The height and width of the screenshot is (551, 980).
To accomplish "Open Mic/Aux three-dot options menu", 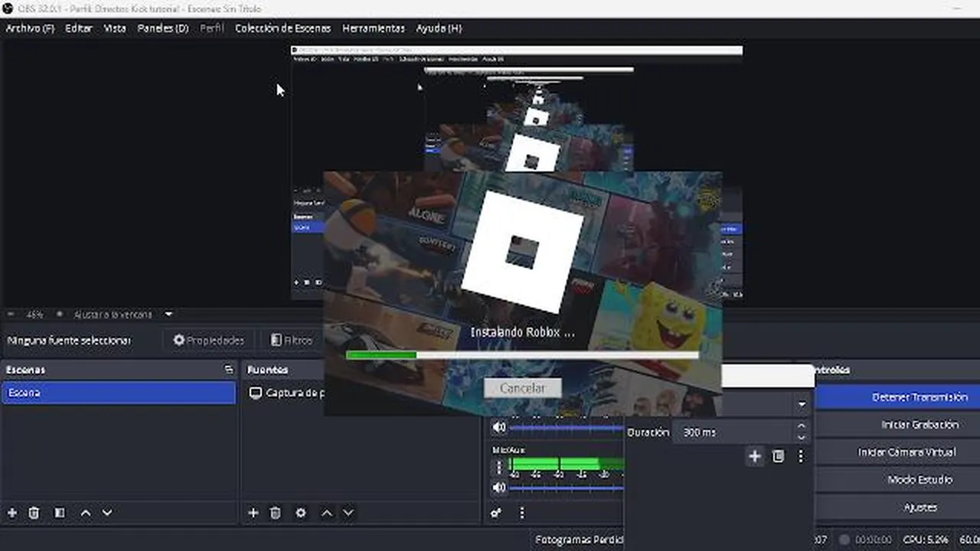I will (499, 466).
